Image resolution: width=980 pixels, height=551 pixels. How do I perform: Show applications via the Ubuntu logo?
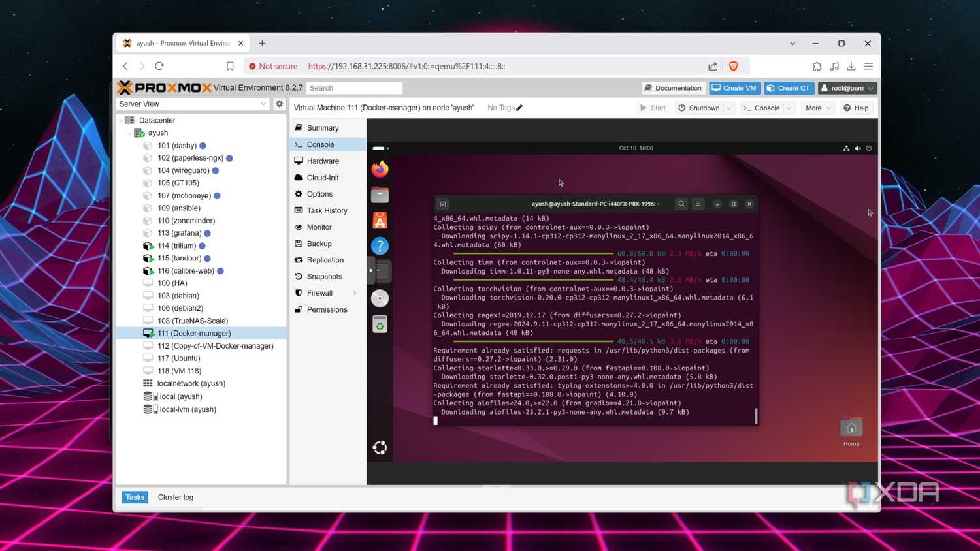[x=380, y=447]
